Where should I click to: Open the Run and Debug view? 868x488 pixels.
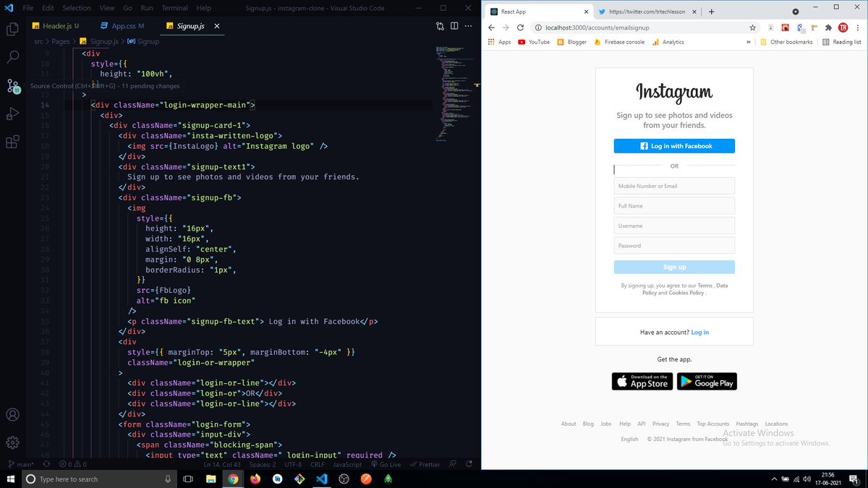[x=12, y=114]
